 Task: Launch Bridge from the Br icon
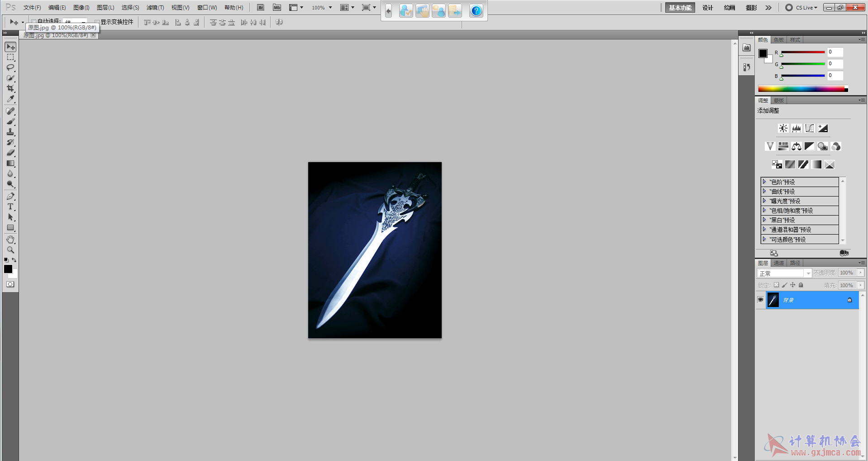tap(261, 8)
